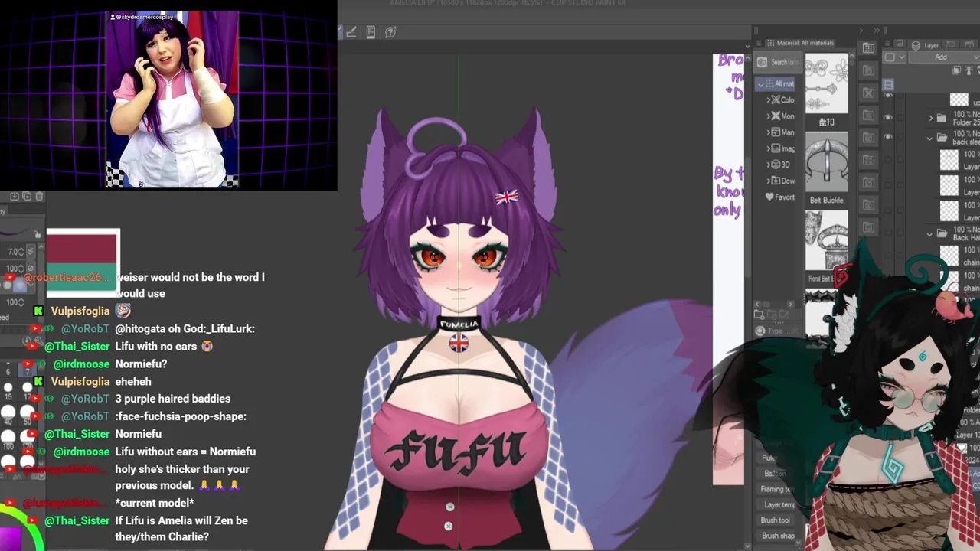This screenshot has height=551, width=980.
Task: Click the @irdmoose 'Normiefu?' chat message
Action: [x=141, y=364]
